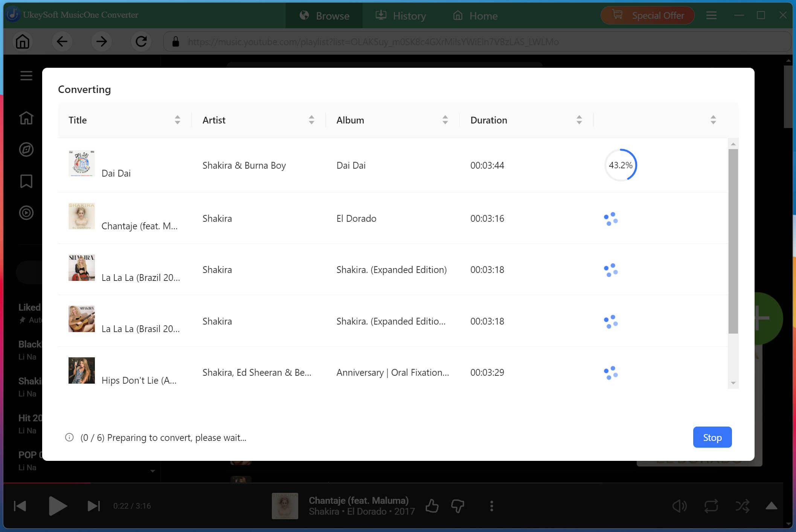Click the 'Chantaje (feat. Maluma)' title in player bar
This screenshot has width=796, height=532.
click(359, 500)
